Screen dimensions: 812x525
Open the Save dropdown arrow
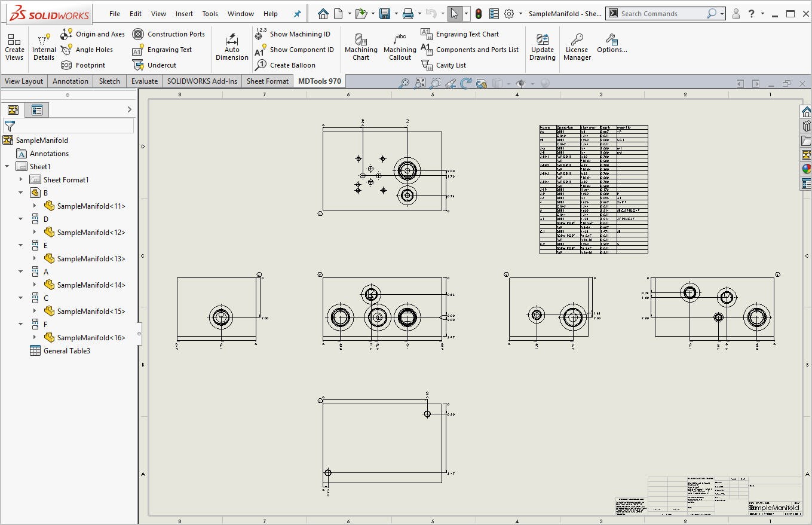pos(396,14)
